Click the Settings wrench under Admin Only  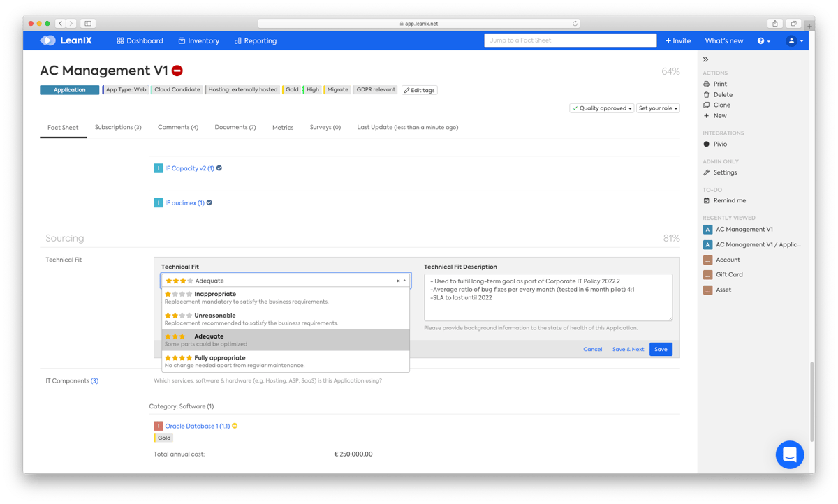tap(706, 172)
